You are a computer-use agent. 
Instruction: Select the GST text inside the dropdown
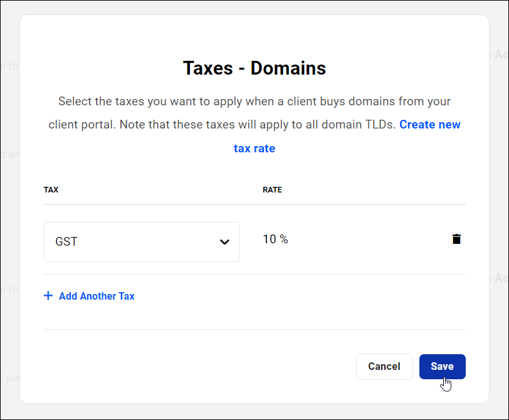(x=66, y=241)
